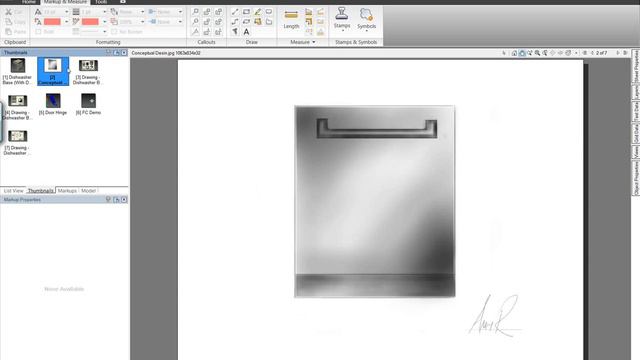Switch to the Home ribbon tab
The width and height of the screenshot is (640, 360).
pyautogui.click(x=28, y=2)
